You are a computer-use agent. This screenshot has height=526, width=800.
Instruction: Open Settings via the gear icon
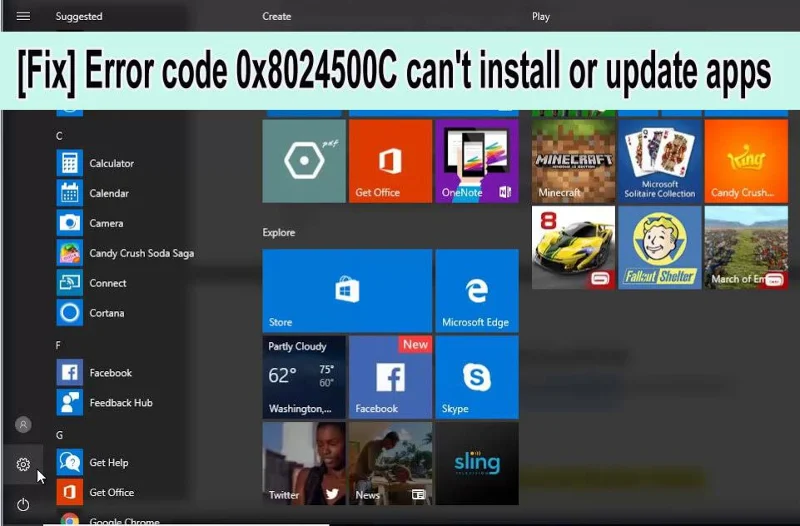(23, 464)
